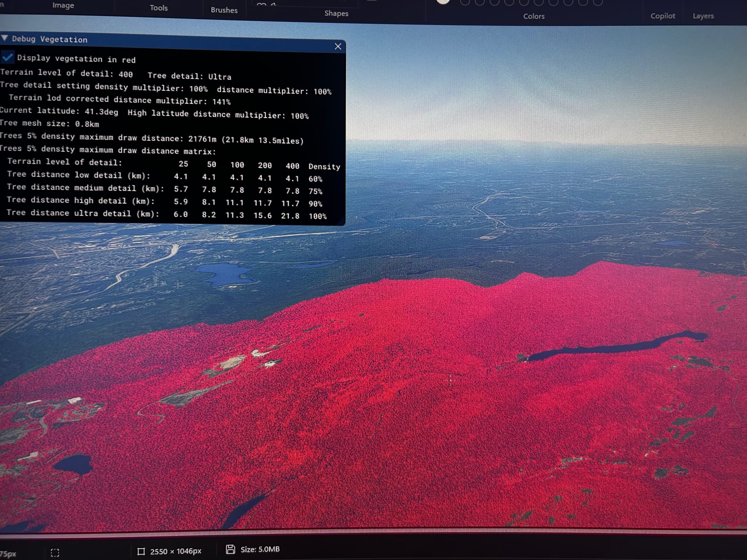Open the Copilot panel
This screenshot has width=747, height=560.
click(x=663, y=16)
